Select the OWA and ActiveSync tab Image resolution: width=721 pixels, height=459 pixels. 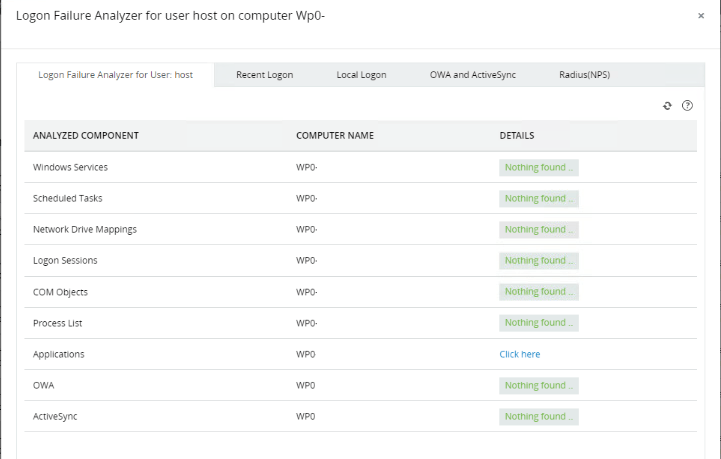pyautogui.click(x=471, y=75)
